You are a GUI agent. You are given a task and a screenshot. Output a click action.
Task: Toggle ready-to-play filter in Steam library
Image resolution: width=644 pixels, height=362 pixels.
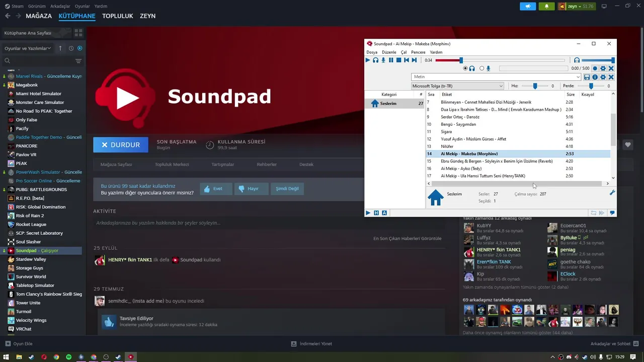click(80, 48)
